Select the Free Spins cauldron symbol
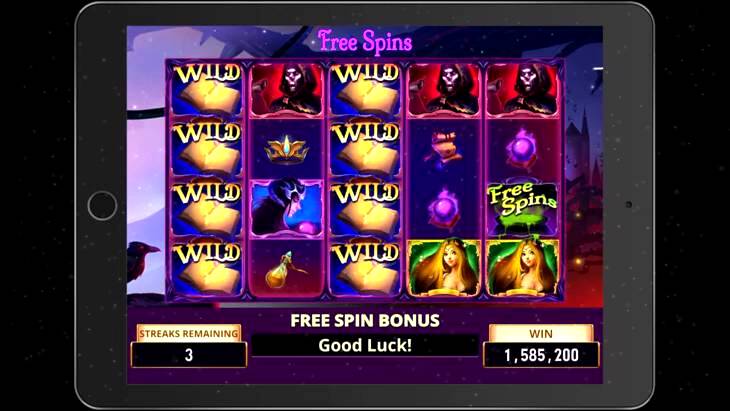730x411 pixels. [522, 208]
